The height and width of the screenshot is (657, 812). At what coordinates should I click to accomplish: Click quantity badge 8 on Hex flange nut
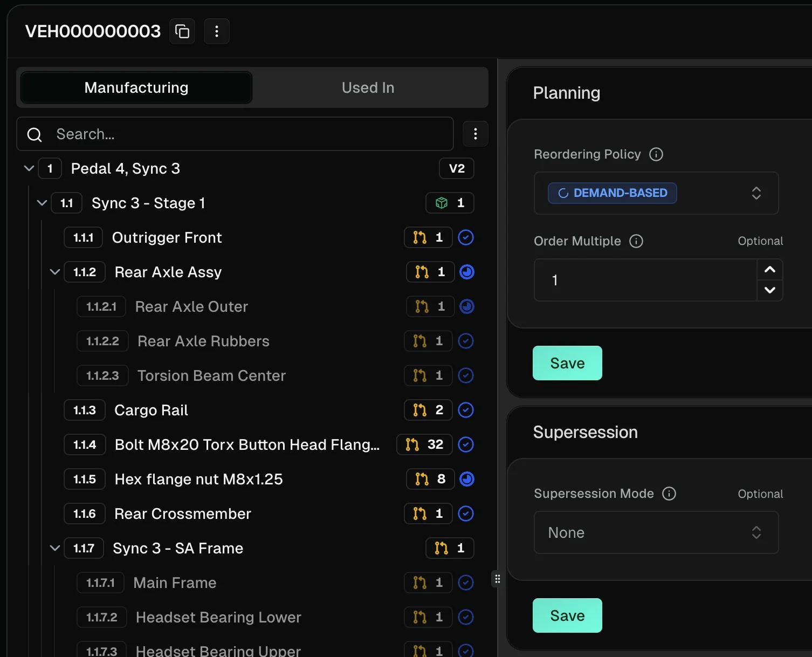tap(430, 479)
